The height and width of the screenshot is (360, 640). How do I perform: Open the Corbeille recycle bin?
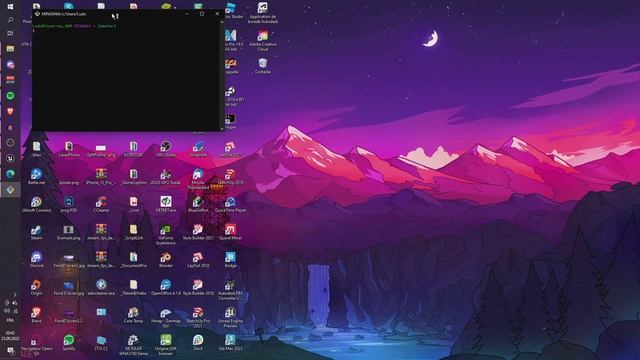[x=262, y=66]
